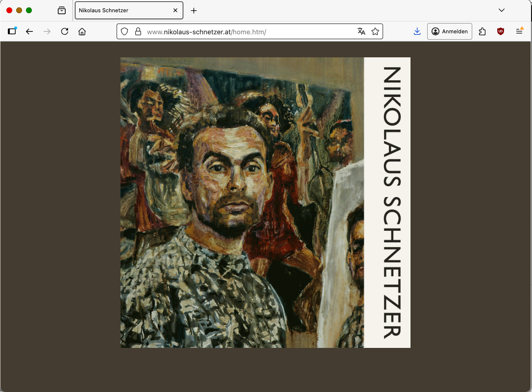Image resolution: width=532 pixels, height=392 pixels.
Task: Click the URL address bar field
Action: [245, 32]
